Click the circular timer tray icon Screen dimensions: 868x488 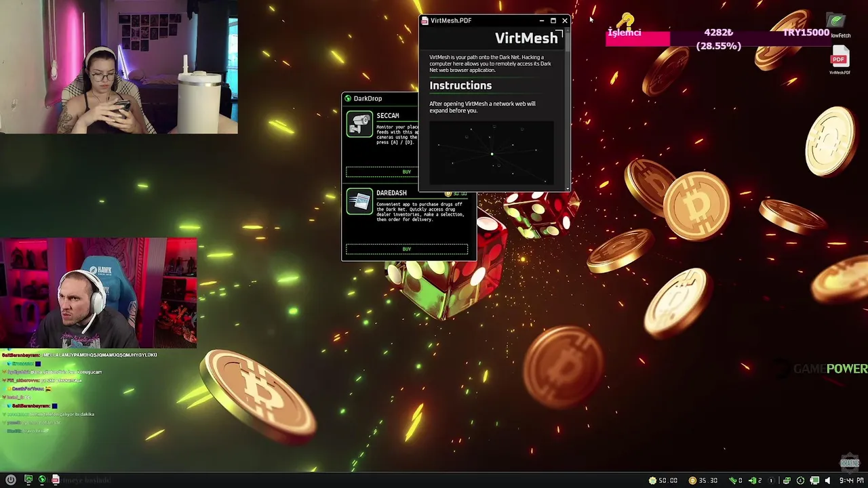[x=801, y=481]
